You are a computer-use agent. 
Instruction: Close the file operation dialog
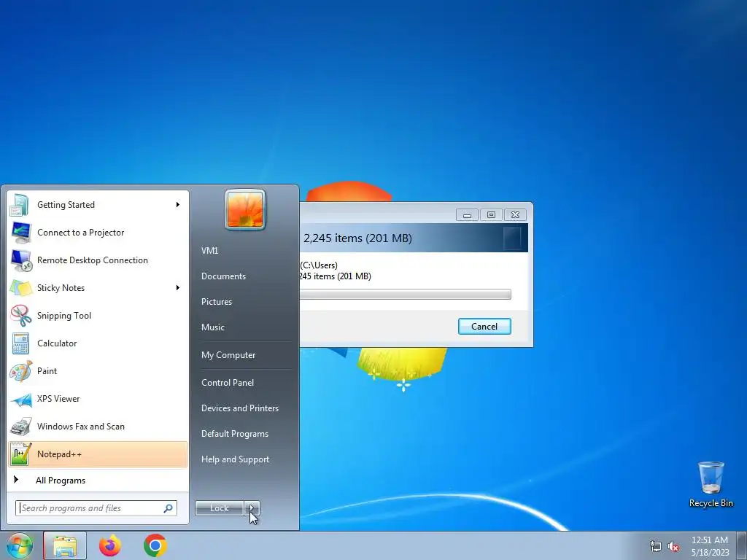515,215
